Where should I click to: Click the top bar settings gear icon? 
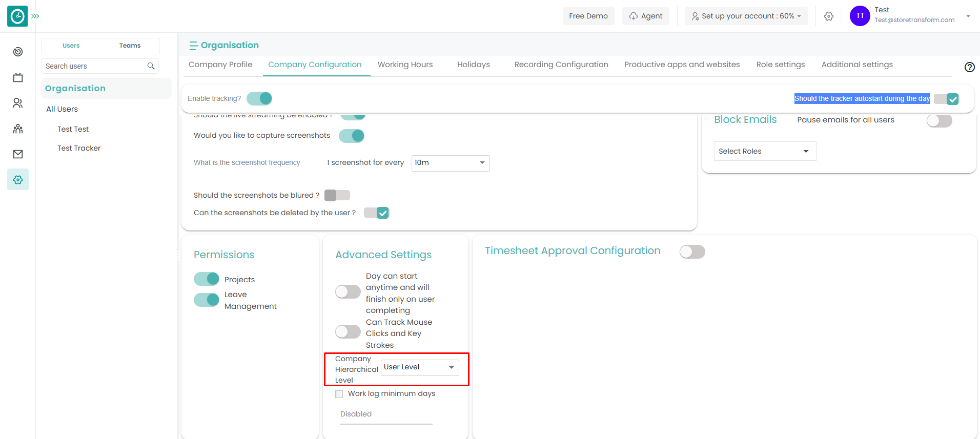829,16
